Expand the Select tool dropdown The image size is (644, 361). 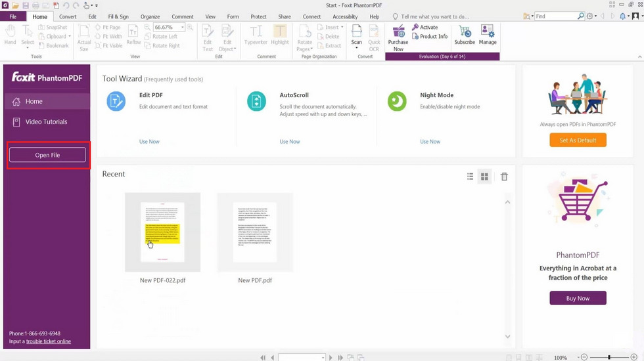(x=28, y=48)
